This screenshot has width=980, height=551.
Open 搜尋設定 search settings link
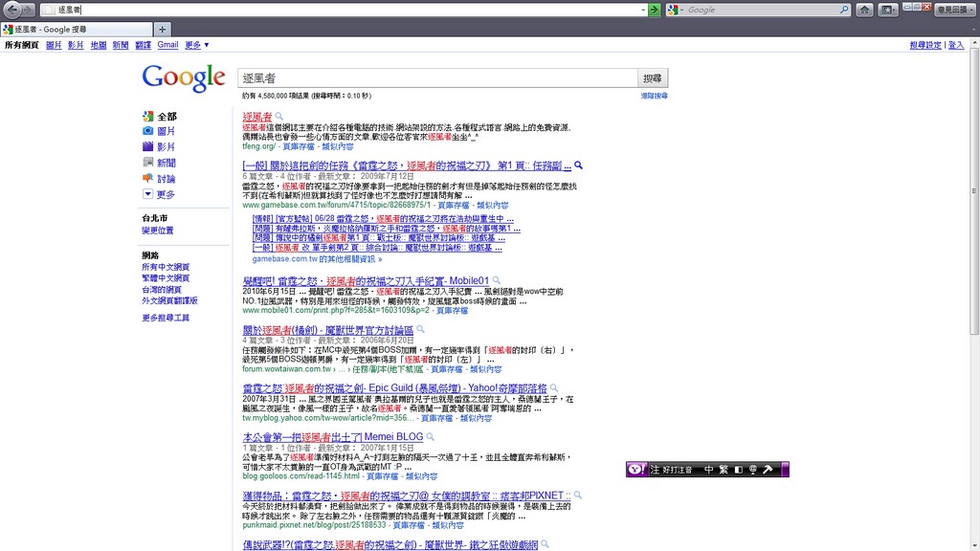pyautogui.click(x=925, y=45)
